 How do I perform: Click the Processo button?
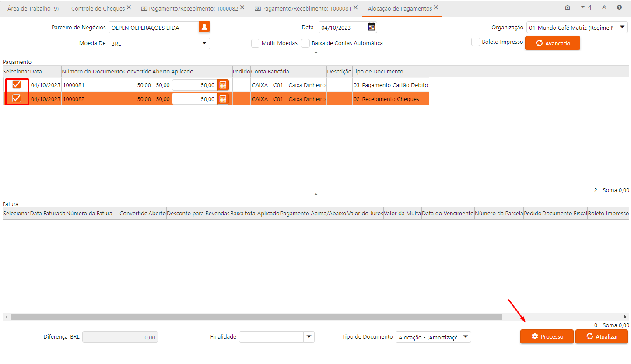coord(547,336)
